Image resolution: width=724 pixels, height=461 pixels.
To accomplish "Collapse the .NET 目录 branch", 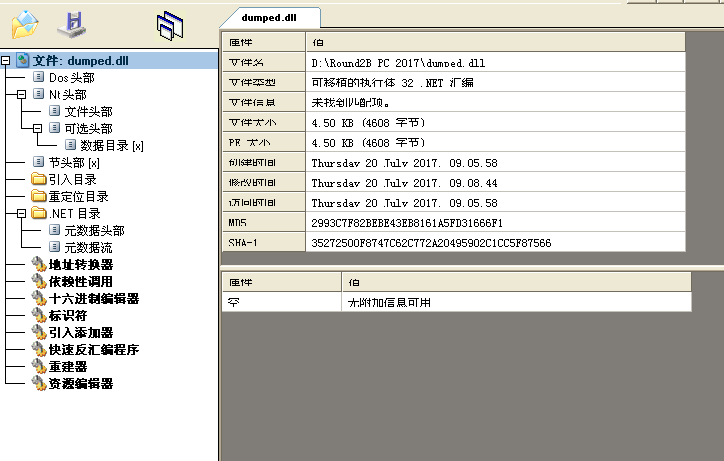I will (x=21, y=213).
